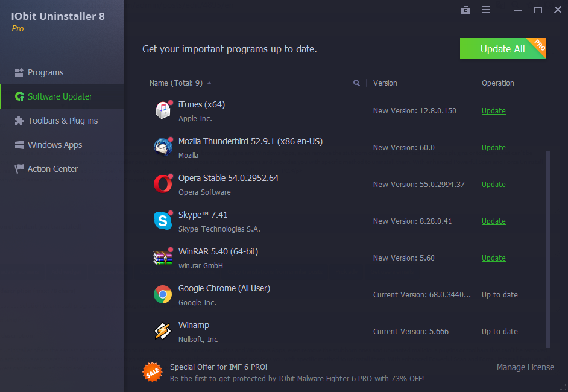Viewport: 568px width, 392px height.
Task: Click the Version column header
Action: [385, 83]
